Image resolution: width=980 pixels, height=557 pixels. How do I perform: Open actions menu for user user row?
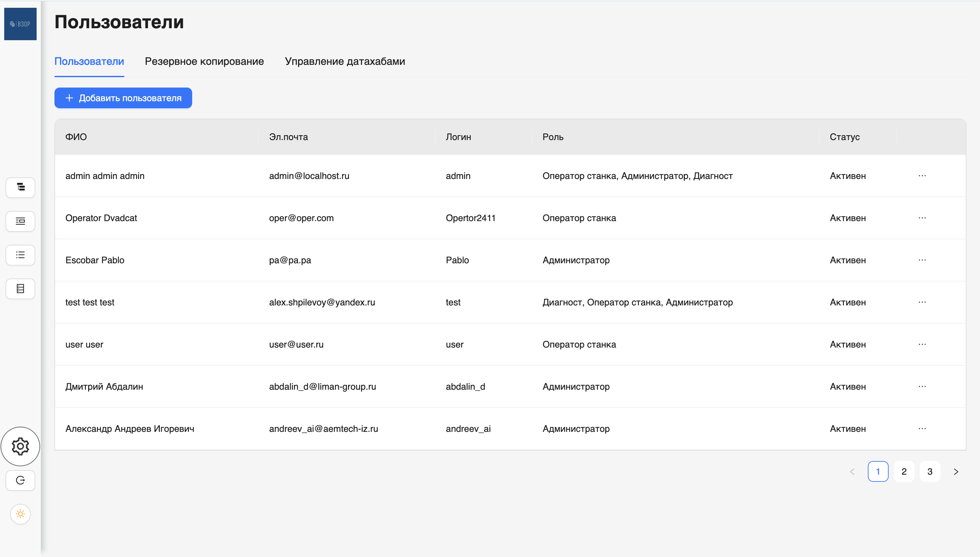point(922,344)
